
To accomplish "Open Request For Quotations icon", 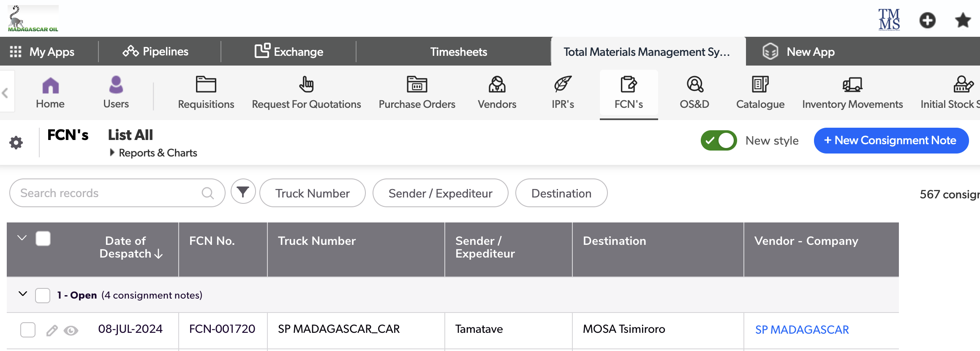I will 306,85.
